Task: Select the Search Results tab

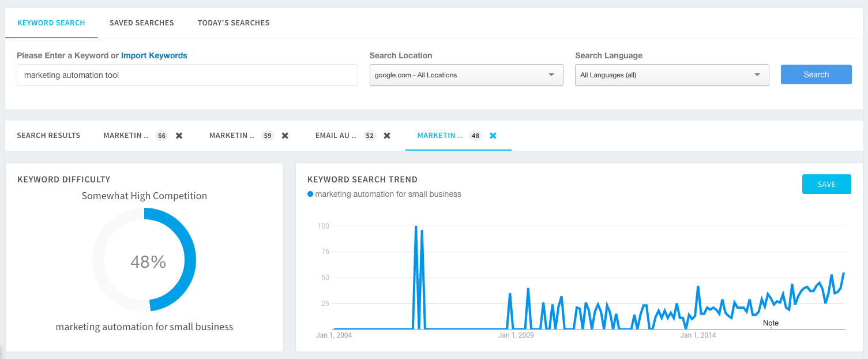Action: point(48,136)
